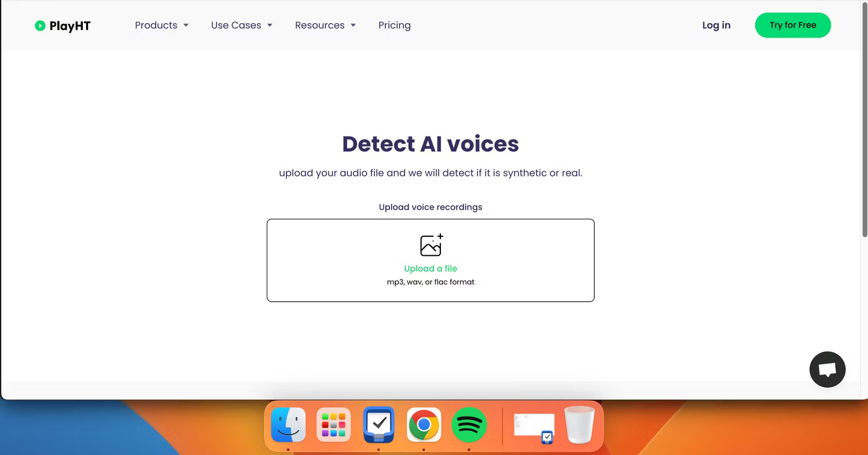Open the Trash from the dock

pyautogui.click(x=579, y=425)
